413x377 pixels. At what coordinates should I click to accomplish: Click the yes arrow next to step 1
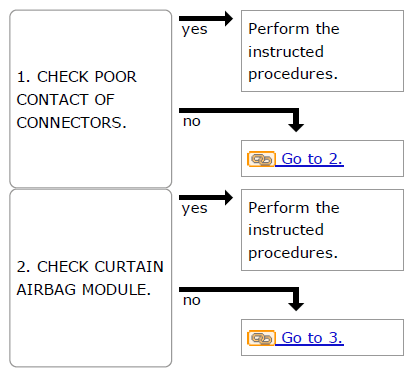tap(206, 18)
